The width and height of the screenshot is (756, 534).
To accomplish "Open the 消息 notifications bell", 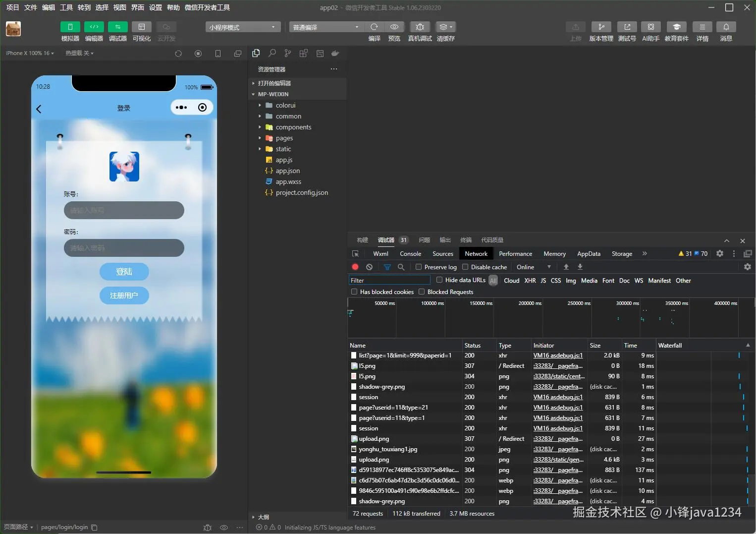I will click(726, 27).
